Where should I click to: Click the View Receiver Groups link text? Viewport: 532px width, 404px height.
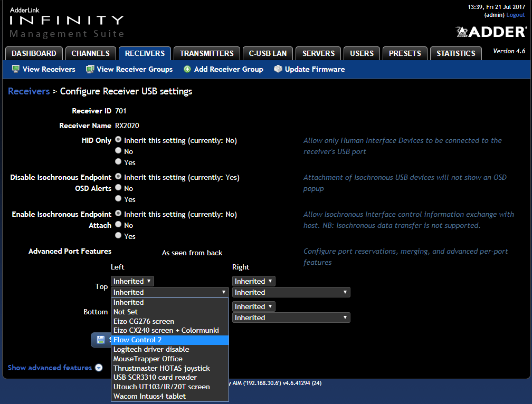coord(135,70)
